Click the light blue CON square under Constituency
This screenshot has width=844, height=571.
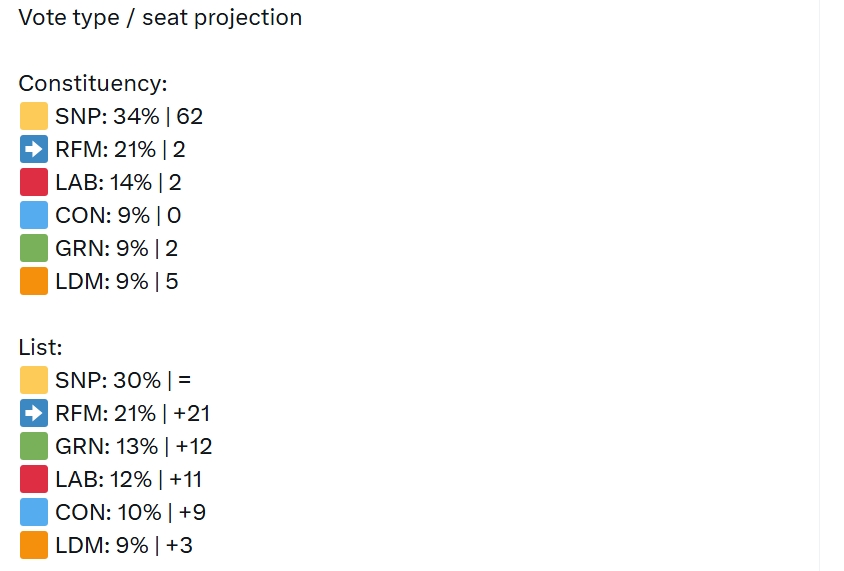pyautogui.click(x=34, y=216)
